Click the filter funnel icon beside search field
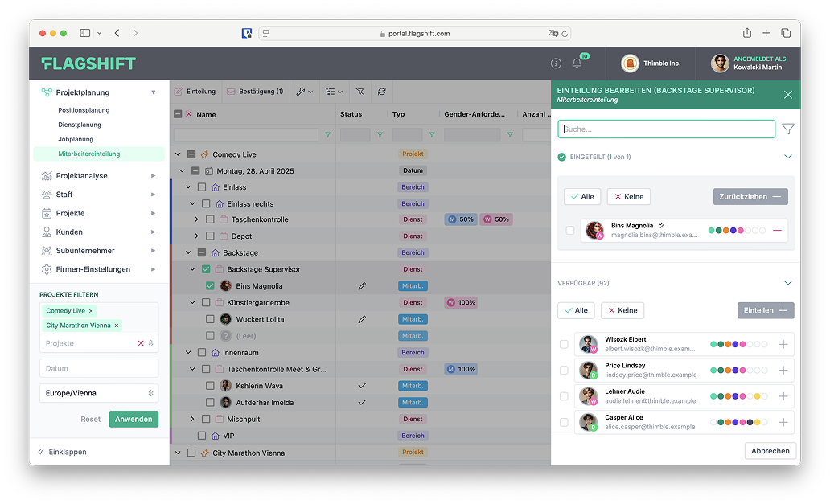 coord(787,129)
